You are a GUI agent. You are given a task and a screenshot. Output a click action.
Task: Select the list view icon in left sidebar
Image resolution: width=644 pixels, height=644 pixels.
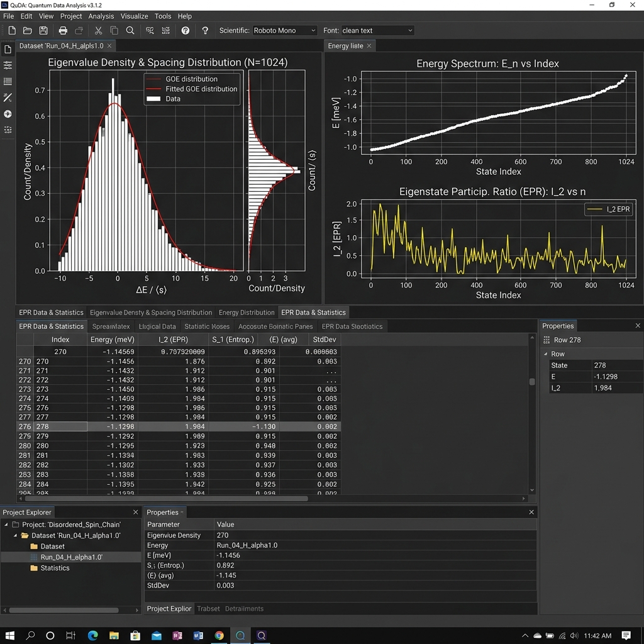[8, 81]
